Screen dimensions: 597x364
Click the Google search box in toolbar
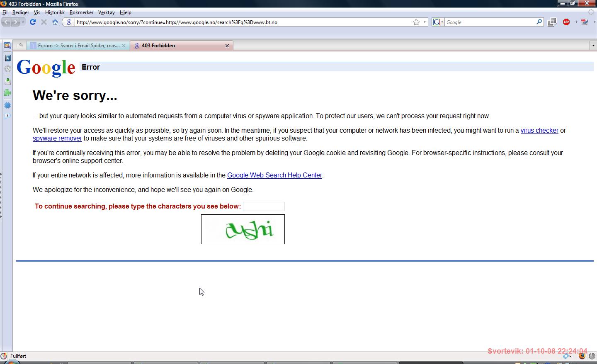tap(490, 22)
